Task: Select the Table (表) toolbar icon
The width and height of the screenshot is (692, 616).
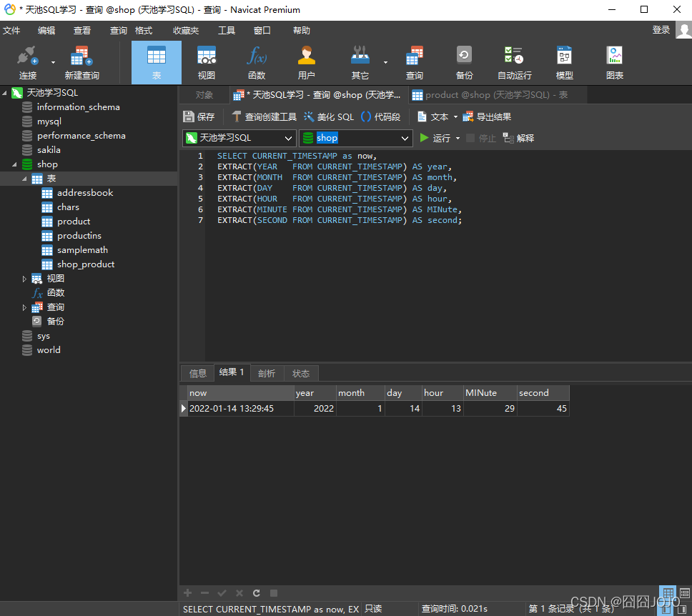Action: pos(157,63)
